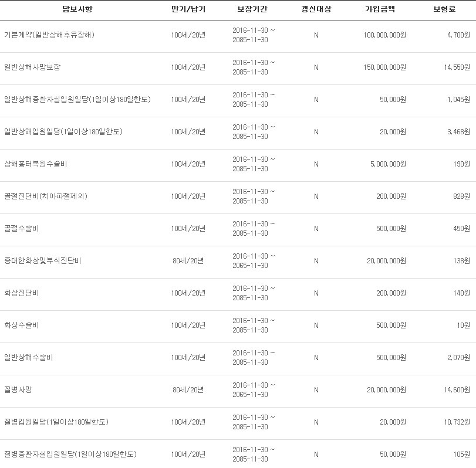This screenshot has height=468, width=476.
Task: Select the 일반상해사망보장 coverage name
Action: coord(32,67)
